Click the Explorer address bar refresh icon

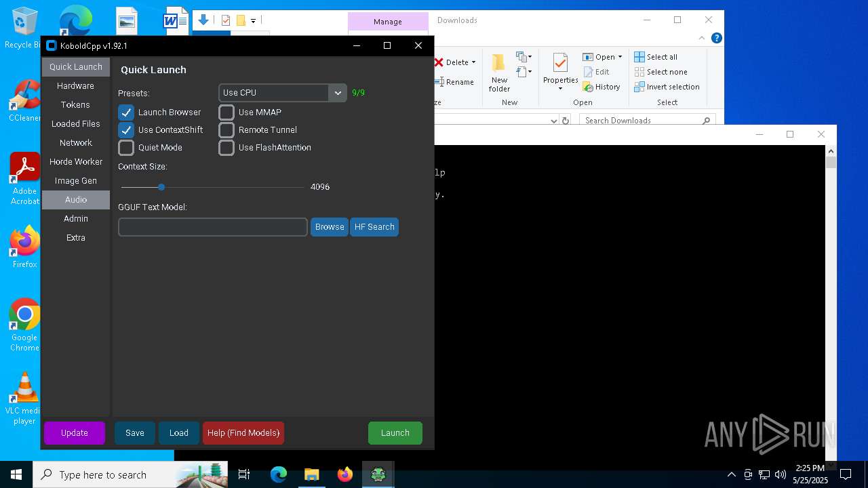point(566,121)
